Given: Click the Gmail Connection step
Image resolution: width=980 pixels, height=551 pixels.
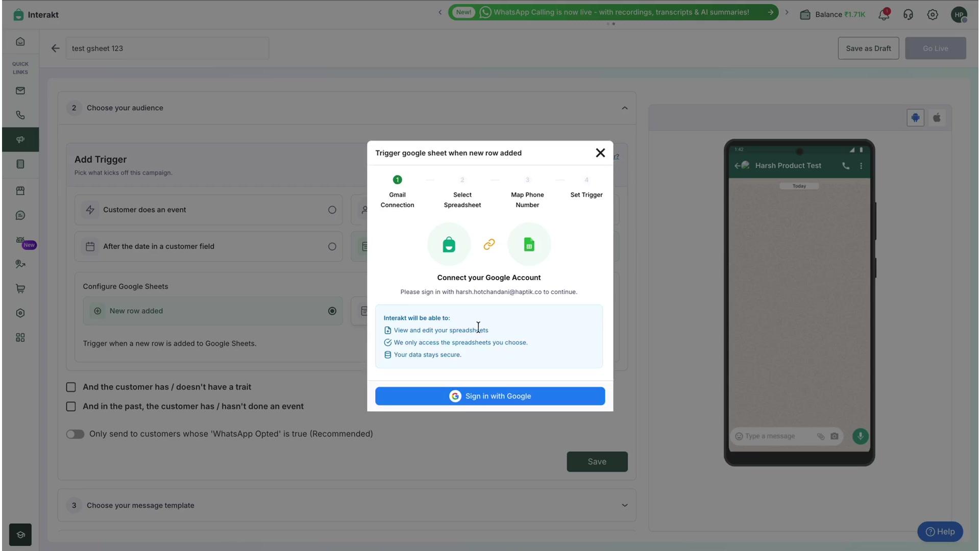Looking at the screenshot, I should (x=397, y=192).
